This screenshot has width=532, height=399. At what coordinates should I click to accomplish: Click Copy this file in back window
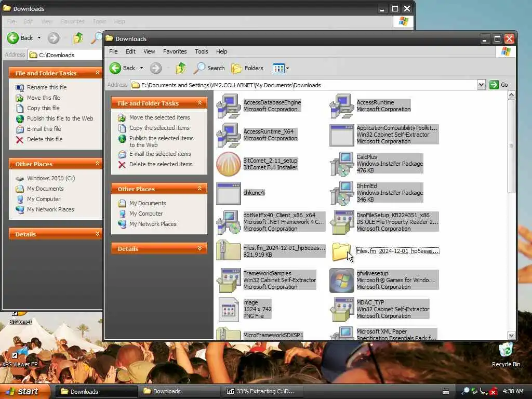43,108
